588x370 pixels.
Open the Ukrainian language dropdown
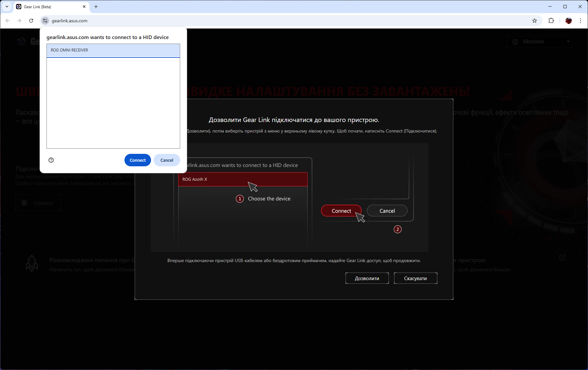click(540, 42)
